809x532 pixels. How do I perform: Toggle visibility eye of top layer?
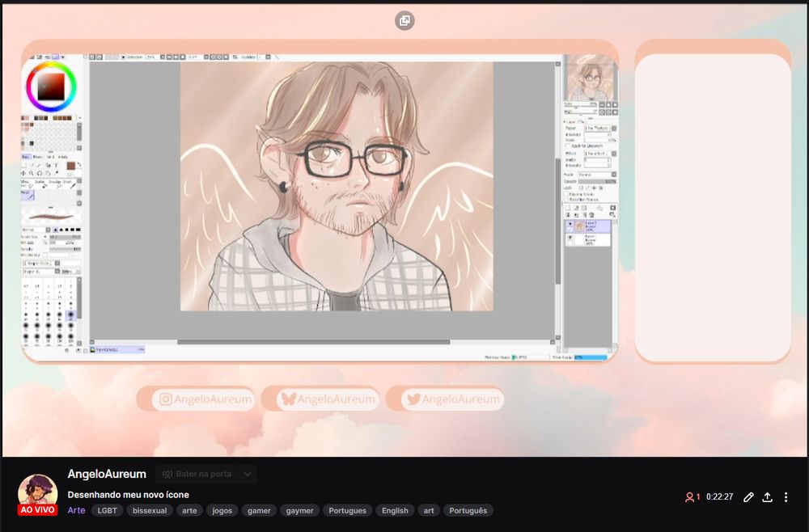tap(570, 224)
